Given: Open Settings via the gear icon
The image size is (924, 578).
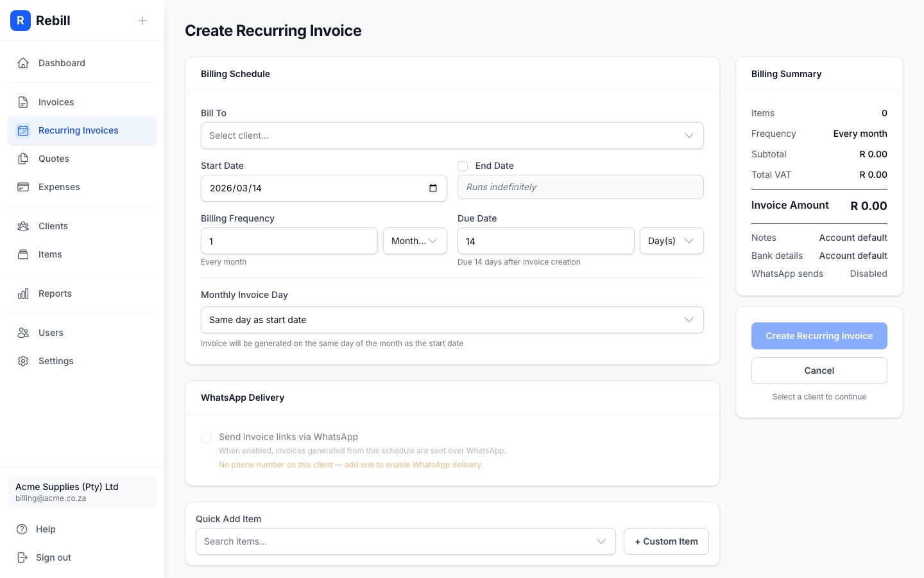Looking at the screenshot, I should pos(23,361).
